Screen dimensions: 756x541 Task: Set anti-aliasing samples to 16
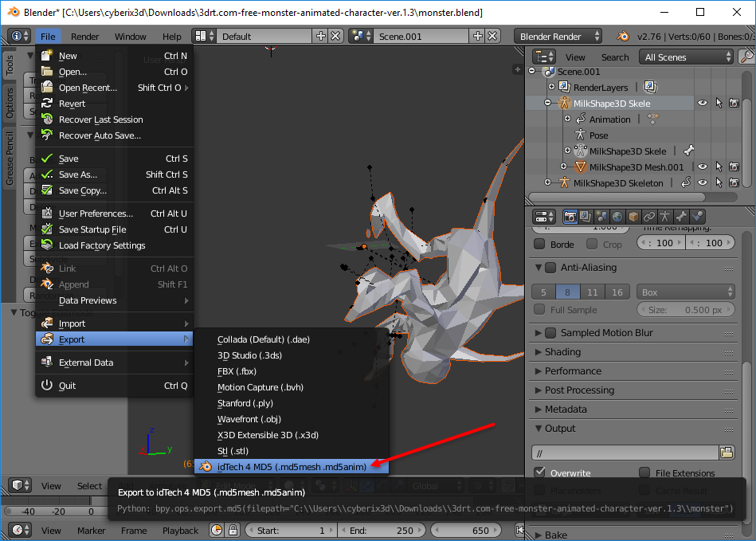click(x=617, y=292)
